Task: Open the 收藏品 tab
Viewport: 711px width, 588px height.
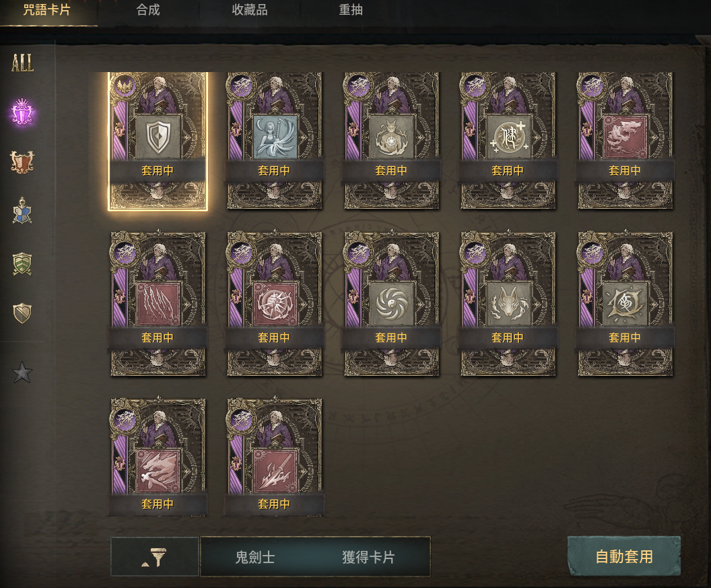Action: pyautogui.click(x=249, y=10)
